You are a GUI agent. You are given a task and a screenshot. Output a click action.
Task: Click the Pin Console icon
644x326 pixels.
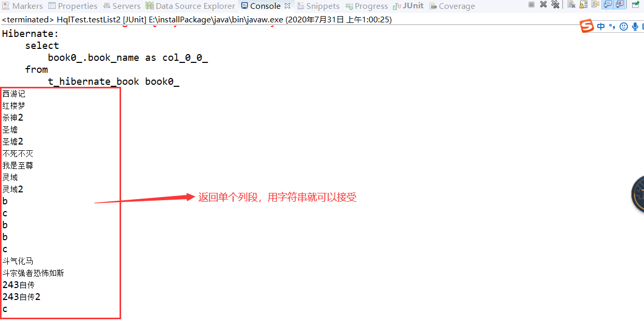635,5
